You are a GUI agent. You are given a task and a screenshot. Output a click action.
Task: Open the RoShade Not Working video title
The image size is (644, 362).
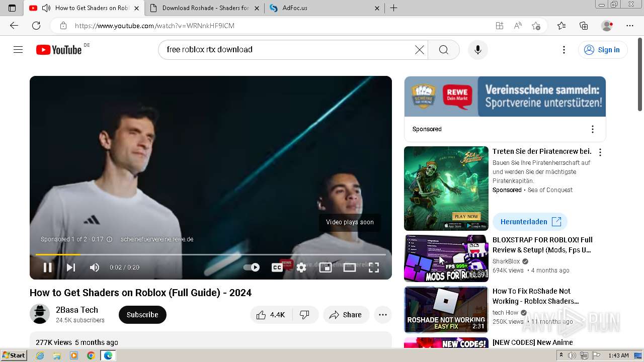pos(536,296)
